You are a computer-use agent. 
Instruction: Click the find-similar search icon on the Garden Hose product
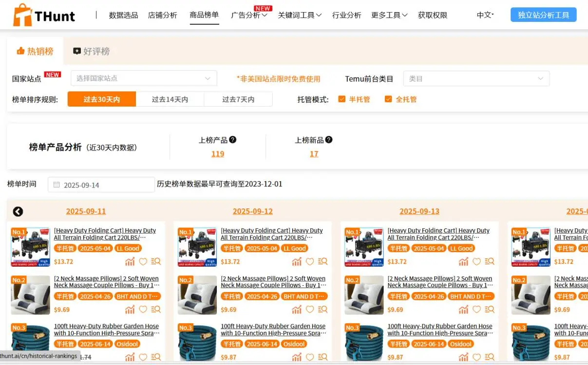156,357
